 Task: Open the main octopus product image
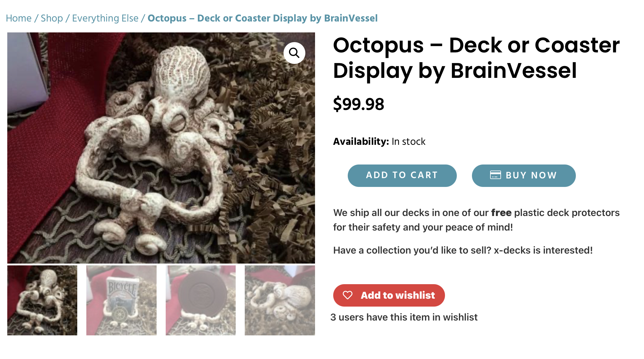click(161, 148)
